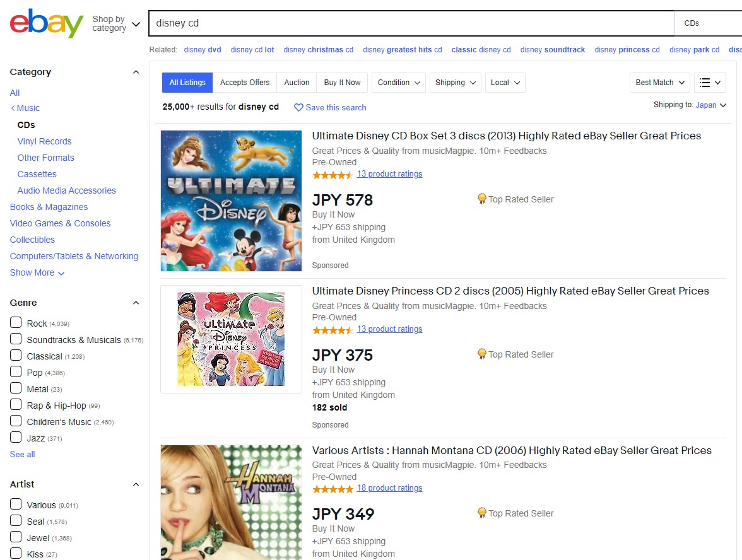Open Other Formats category

(x=46, y=158)
